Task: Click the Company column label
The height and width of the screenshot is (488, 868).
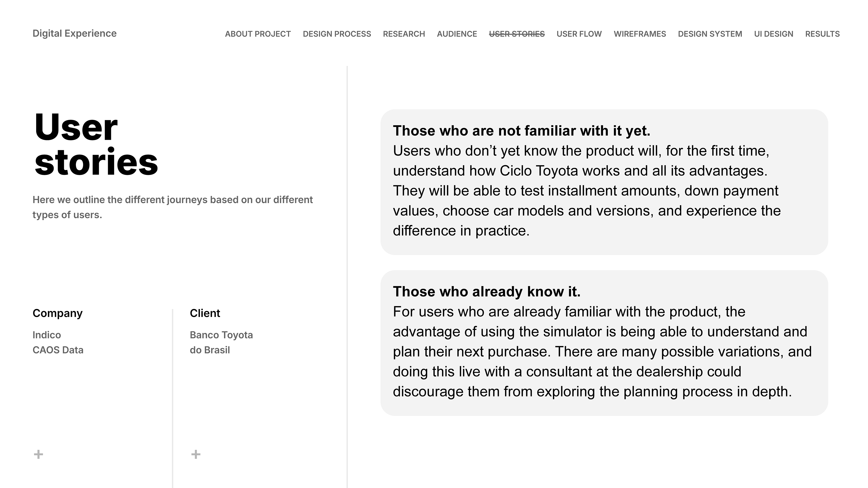Action: tap(58, 313)
